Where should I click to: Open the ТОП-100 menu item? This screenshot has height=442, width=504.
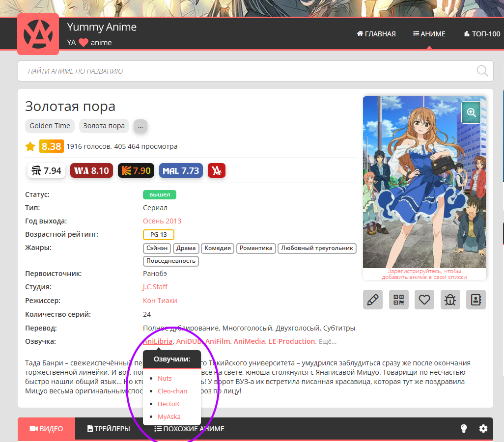[482, 34]
